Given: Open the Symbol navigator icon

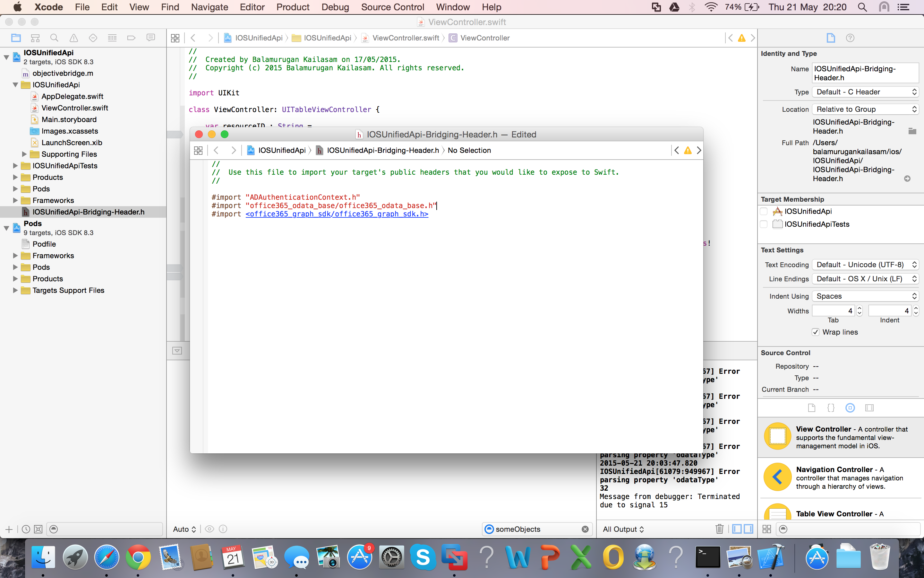Looking at the screenshot, I should (35, 38).
